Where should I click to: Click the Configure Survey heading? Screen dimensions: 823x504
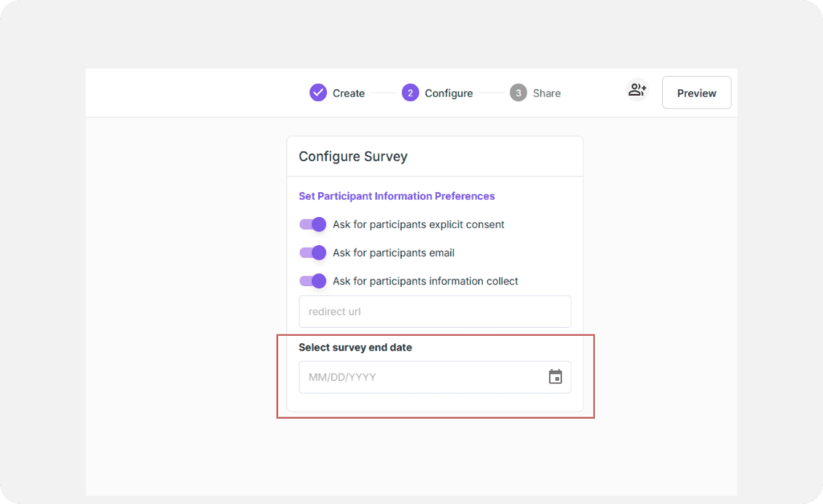tap(353, 157)
